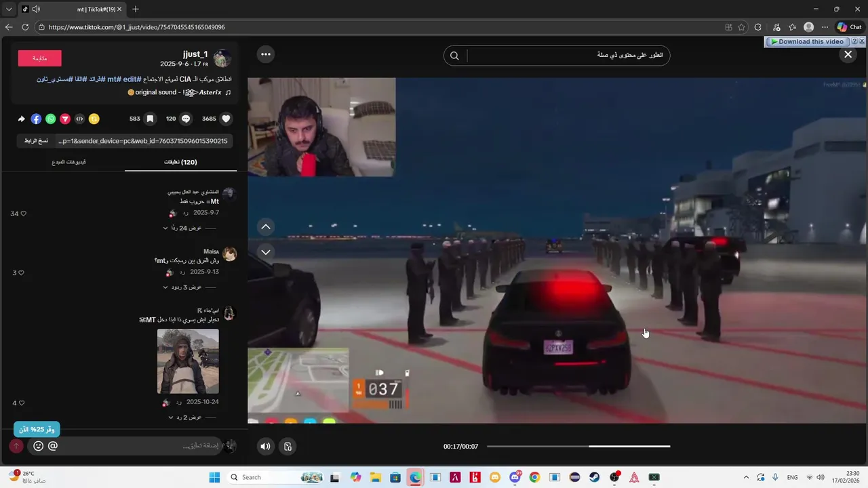Share the video to WhatsApp
The width and height of the screenshot is (868, 488).
click(x=51, y=119)
